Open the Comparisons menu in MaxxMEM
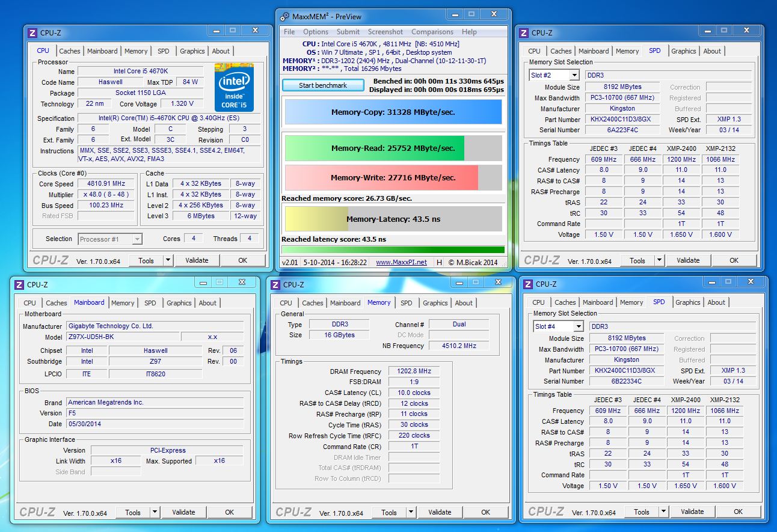Viewport: 777px width, 532px height. coord(432,32)
